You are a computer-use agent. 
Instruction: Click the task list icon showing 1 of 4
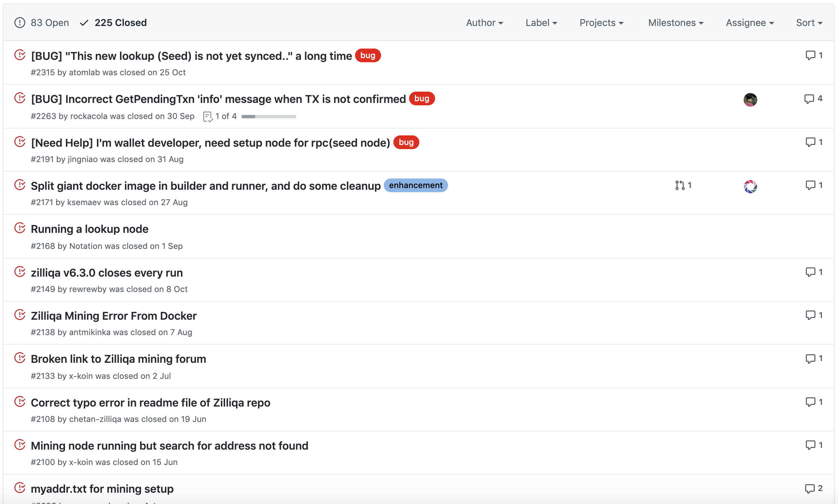tap(208, 117)
